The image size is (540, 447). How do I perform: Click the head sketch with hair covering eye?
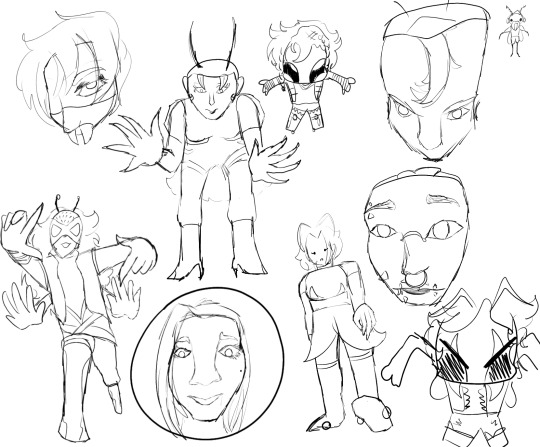(x=74, y=76)
